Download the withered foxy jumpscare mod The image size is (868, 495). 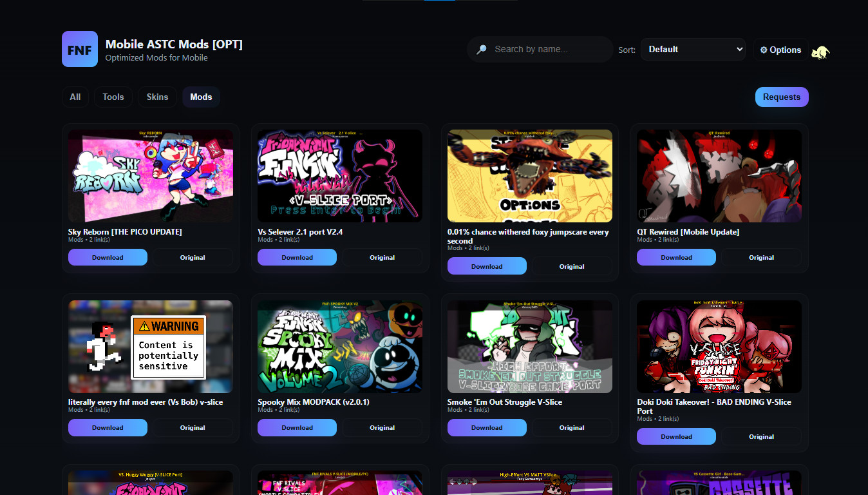tap(487, 266)
